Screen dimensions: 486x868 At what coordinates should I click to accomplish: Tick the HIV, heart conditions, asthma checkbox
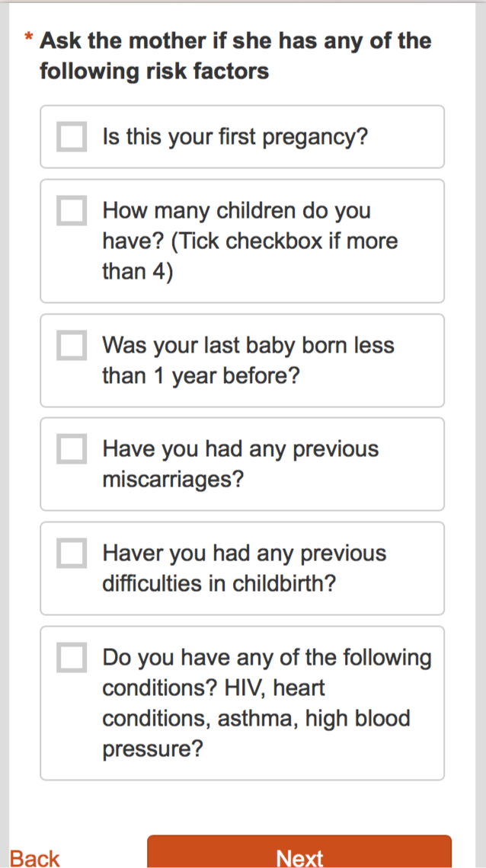(x=72, y=658)
